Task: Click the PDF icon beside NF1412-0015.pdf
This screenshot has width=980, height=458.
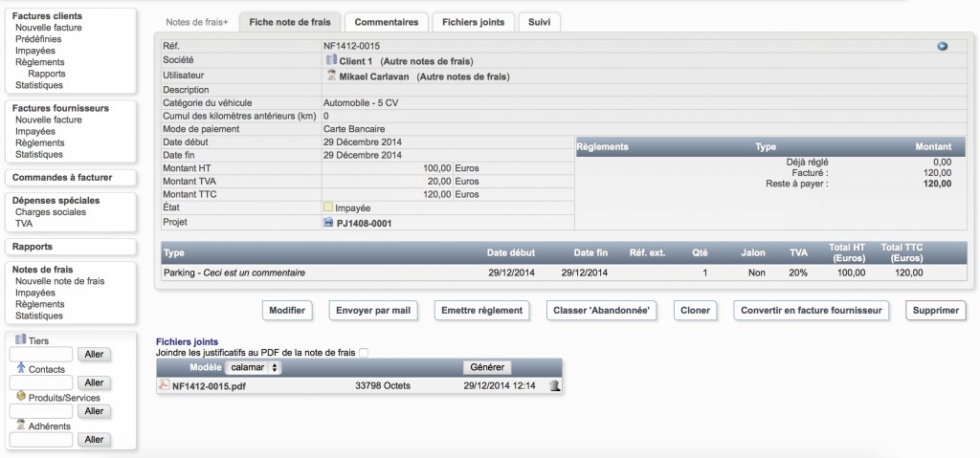Action: 165,385
